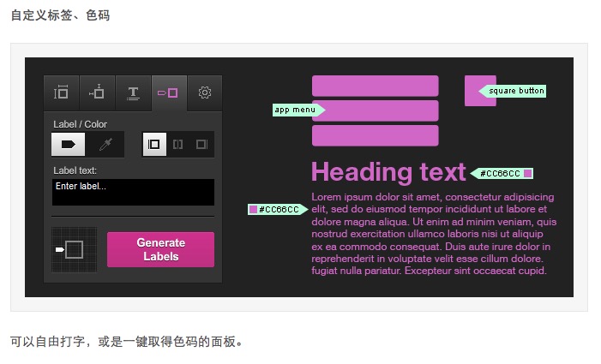601x364 pixels.
Task: Click the pink square button shape
Action: click(x=480, y=91)
